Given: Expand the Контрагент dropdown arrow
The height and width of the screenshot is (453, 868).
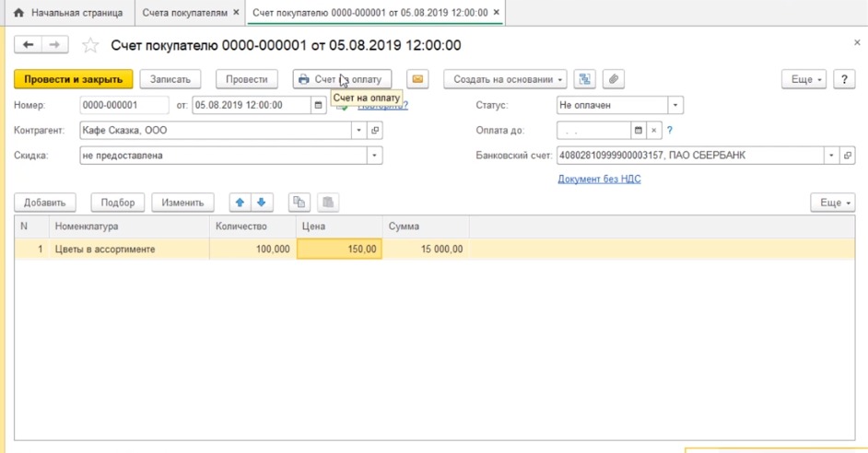Looking at the screenshot, I should tap(359, 131).
